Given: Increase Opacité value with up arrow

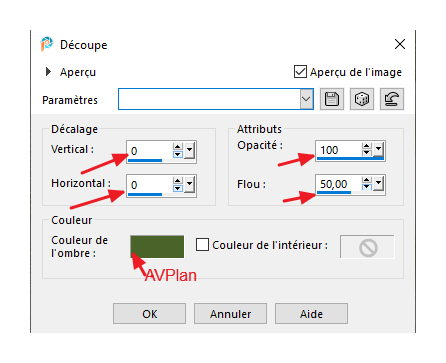Looking at the screenshot, I should [367, 146].
